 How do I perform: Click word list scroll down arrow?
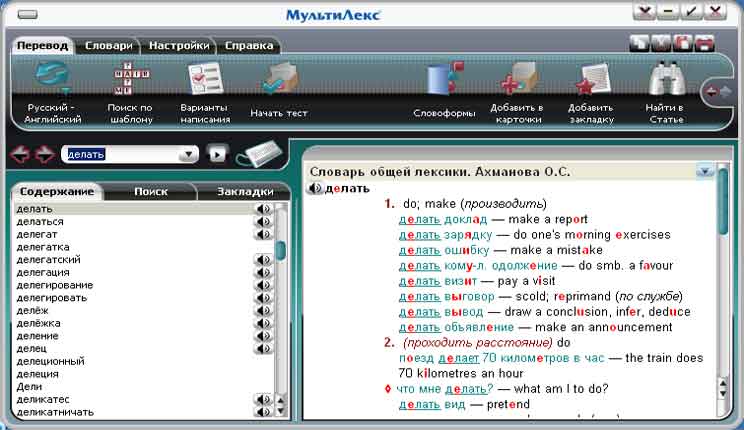[x=280, y=411]
